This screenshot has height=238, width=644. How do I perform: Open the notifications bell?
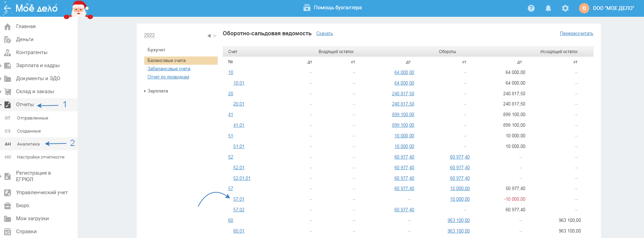(548, 8)
